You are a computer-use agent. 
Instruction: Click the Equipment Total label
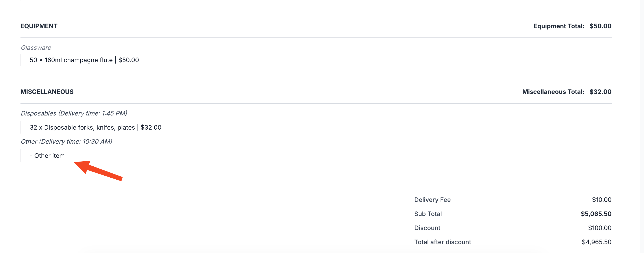pos(559,26)
